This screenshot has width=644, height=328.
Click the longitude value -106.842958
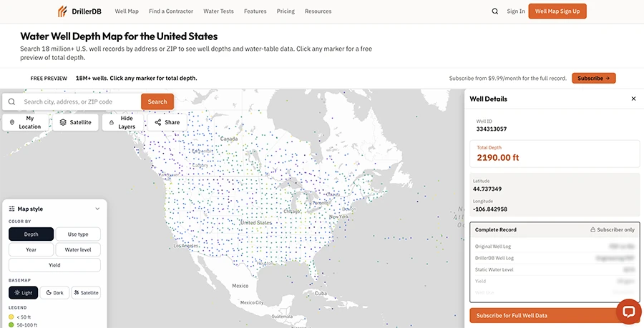(490, 209)
